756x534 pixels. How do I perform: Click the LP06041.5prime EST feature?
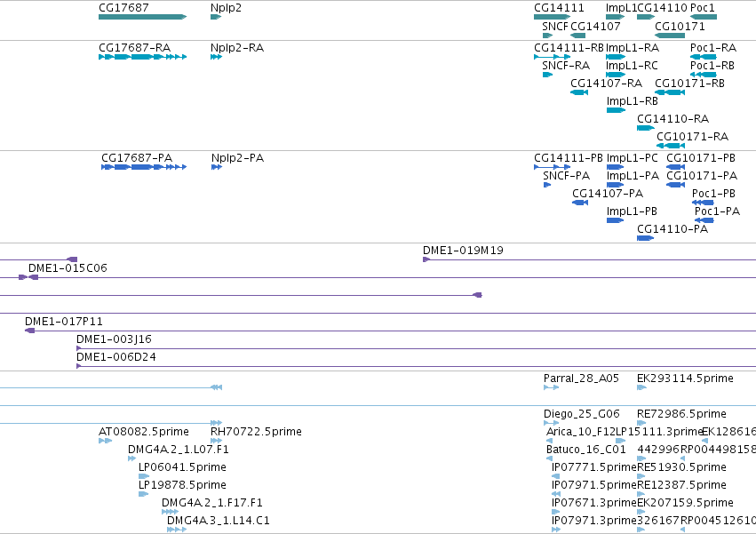(144, 476)
